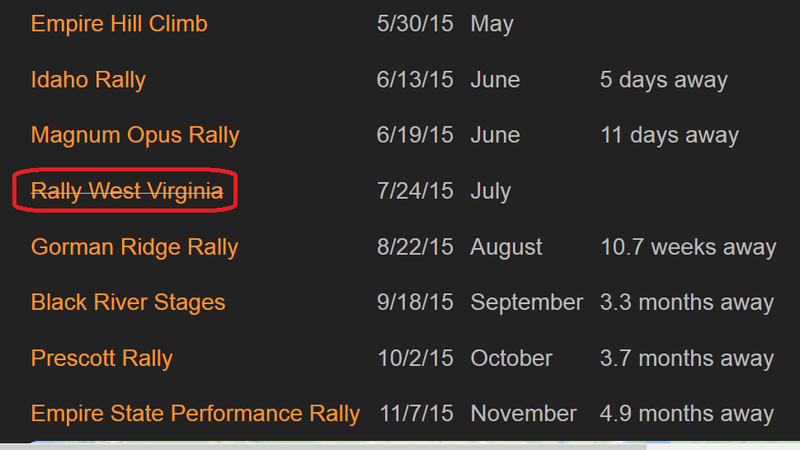Click the '10.7 weeks away' text

click(x=688, y=247)
